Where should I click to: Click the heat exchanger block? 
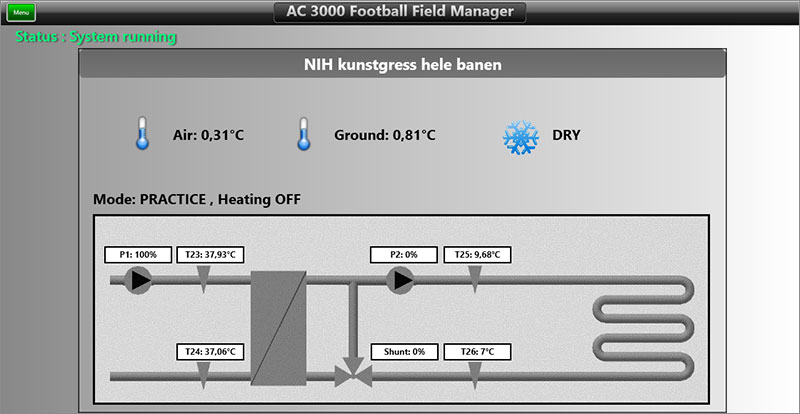(x=279, y=328)
